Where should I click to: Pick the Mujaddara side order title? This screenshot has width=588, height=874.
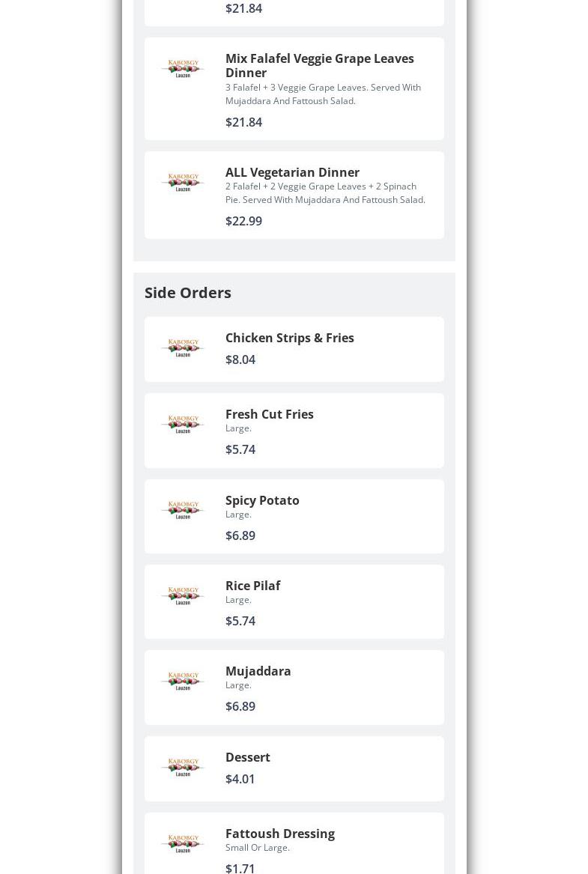coord(258,671)
